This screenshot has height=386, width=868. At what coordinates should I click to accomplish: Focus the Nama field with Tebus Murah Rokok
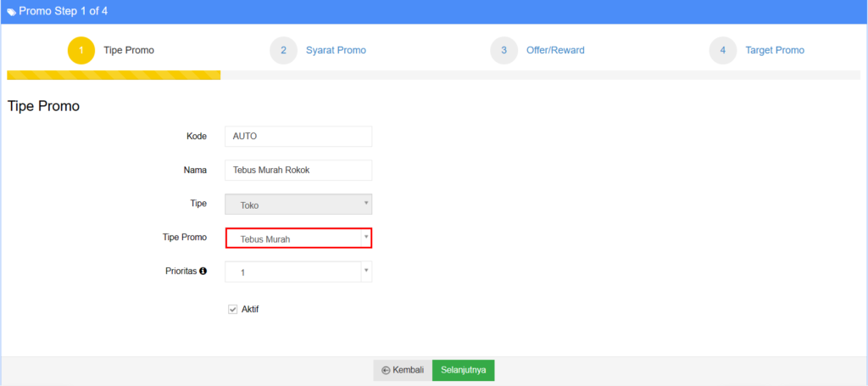(298, 171)
